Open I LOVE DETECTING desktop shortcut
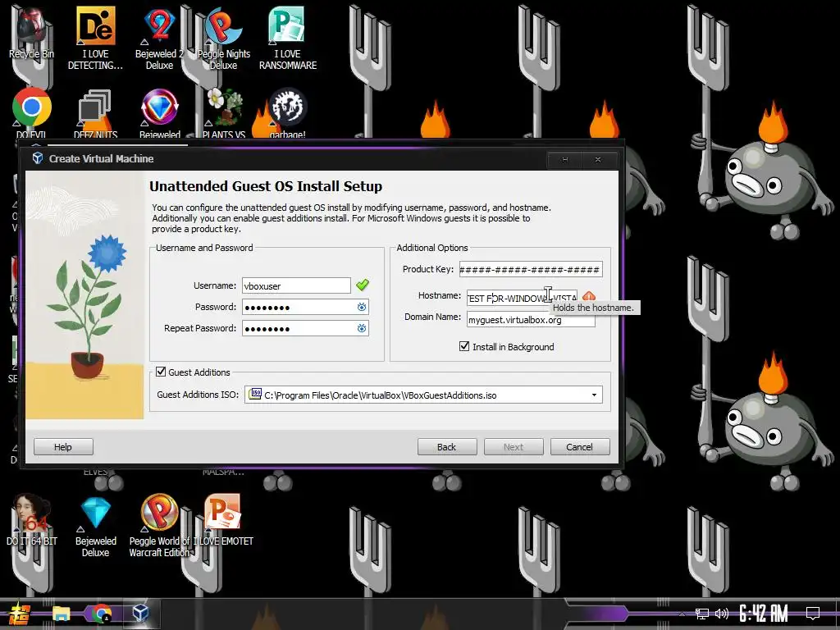 coord(95,39)
